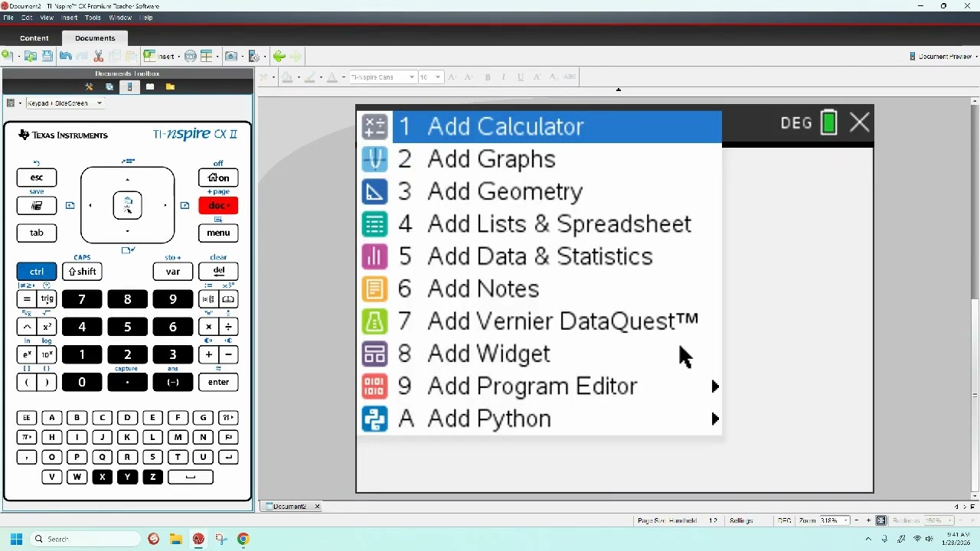Open the Insert menu in menu bar
980x551 pixels.
[x=69, y=17]
